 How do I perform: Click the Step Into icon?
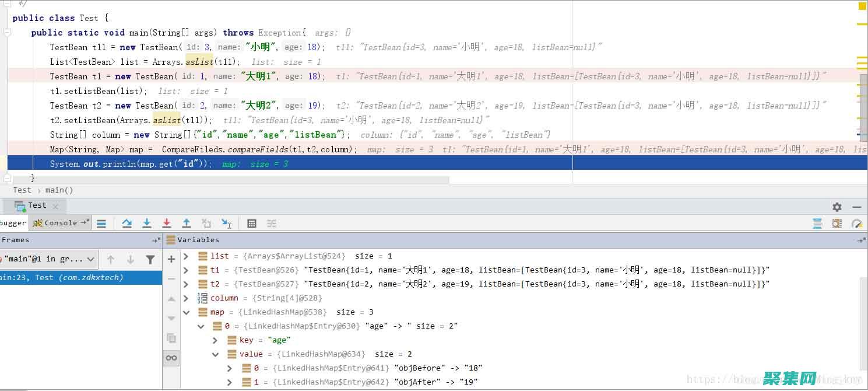tap(147, 224)
